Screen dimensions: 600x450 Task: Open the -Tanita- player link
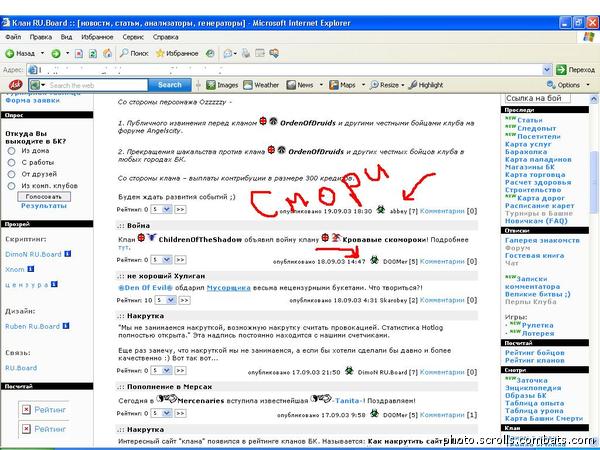348,401
